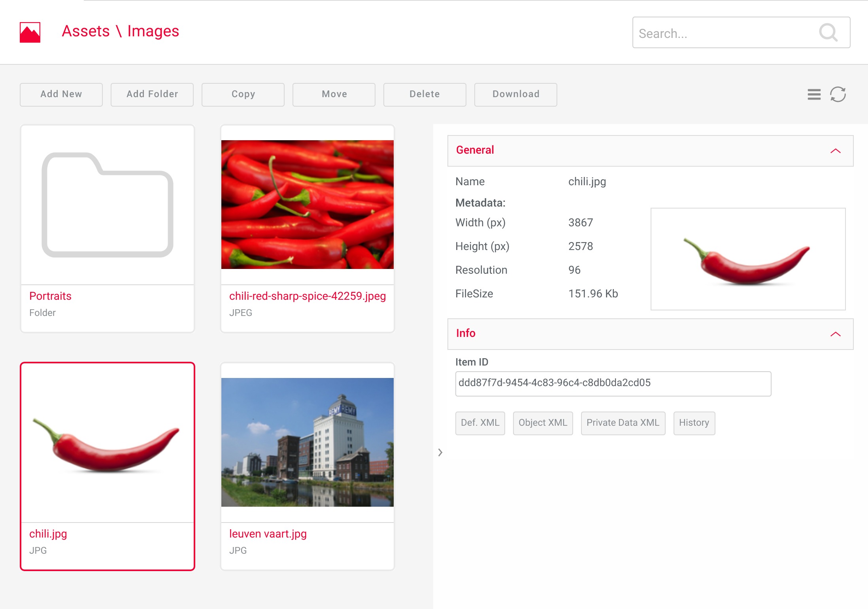Collapse the Info section
This screenshot has height=609, width=868.
[836, 334]
